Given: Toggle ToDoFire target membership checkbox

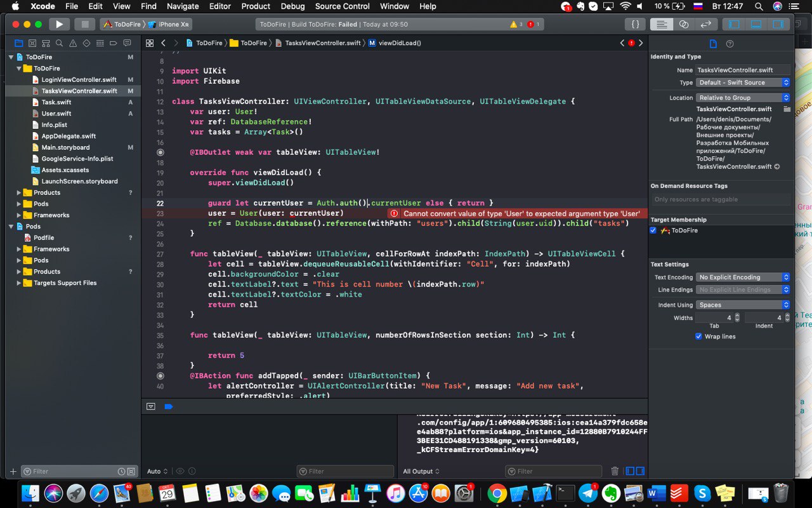Looking at the screenshot, I should click(x=653, y=231).
